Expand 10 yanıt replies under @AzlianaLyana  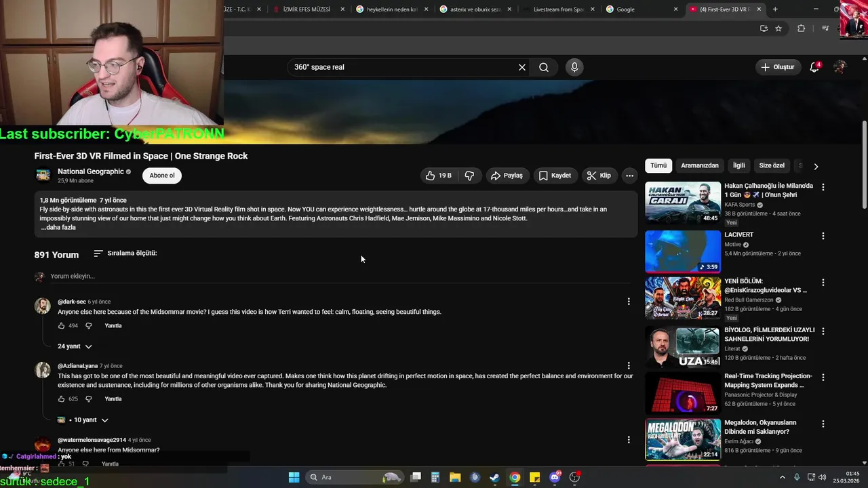pyautogui.click(x=83, y=420)
